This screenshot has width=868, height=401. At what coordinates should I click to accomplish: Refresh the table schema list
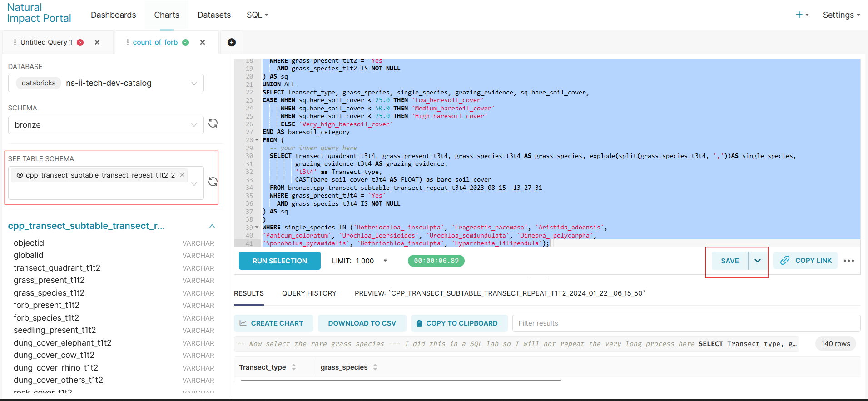213,182
